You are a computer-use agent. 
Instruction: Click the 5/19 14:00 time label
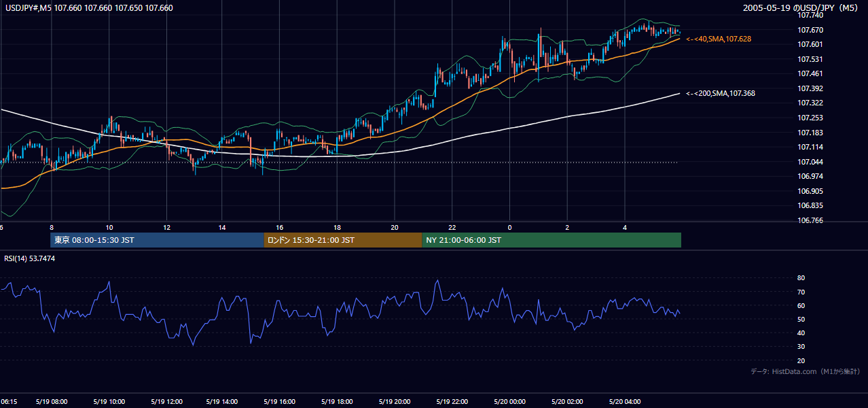221,402
